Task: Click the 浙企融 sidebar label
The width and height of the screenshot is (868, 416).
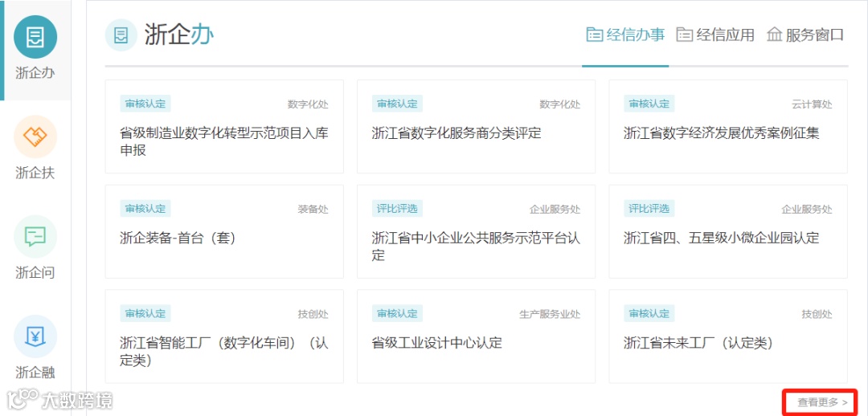Action: (x=35, y=373)
